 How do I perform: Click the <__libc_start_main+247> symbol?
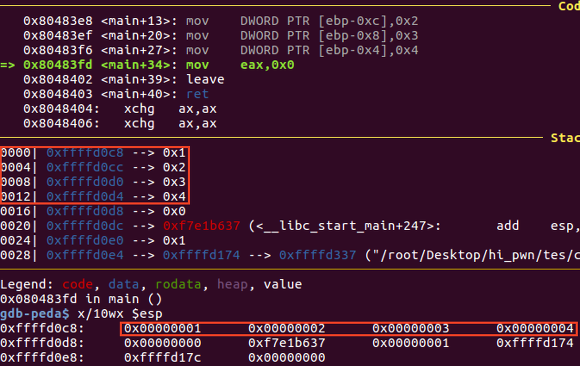click(345, 226)
